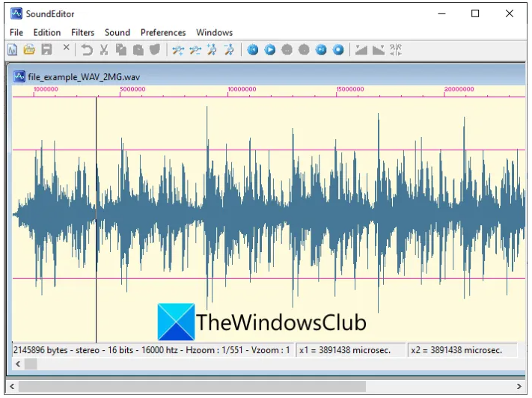Click the grayed mix-paste icon after Paste
This screenshot has width=532, height=398.
pyautogui.click(x=155, y=50)
